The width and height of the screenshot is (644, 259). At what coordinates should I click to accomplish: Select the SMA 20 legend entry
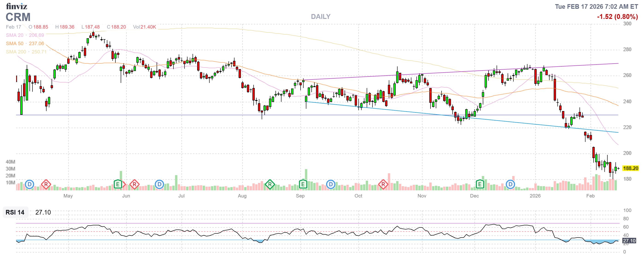15,35
